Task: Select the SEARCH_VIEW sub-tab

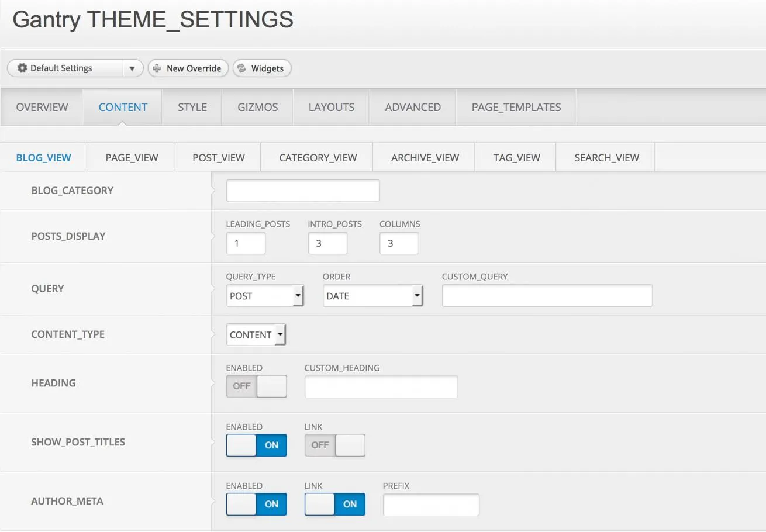Action: (x=607, y=157)
